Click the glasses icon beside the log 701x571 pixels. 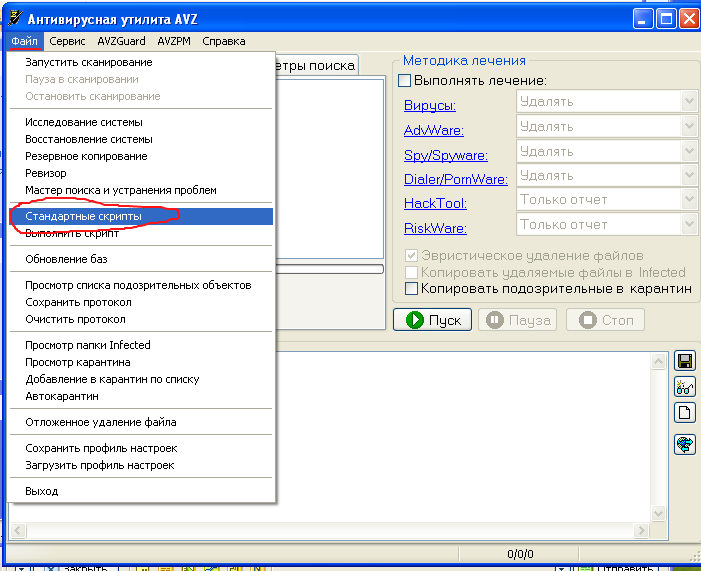pyautogui.click(x=685, y=387)
